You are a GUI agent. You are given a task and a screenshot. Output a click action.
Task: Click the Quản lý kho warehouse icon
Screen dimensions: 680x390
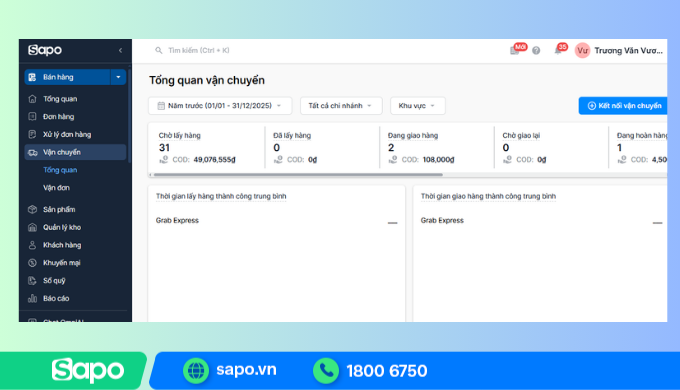[32, 227]
